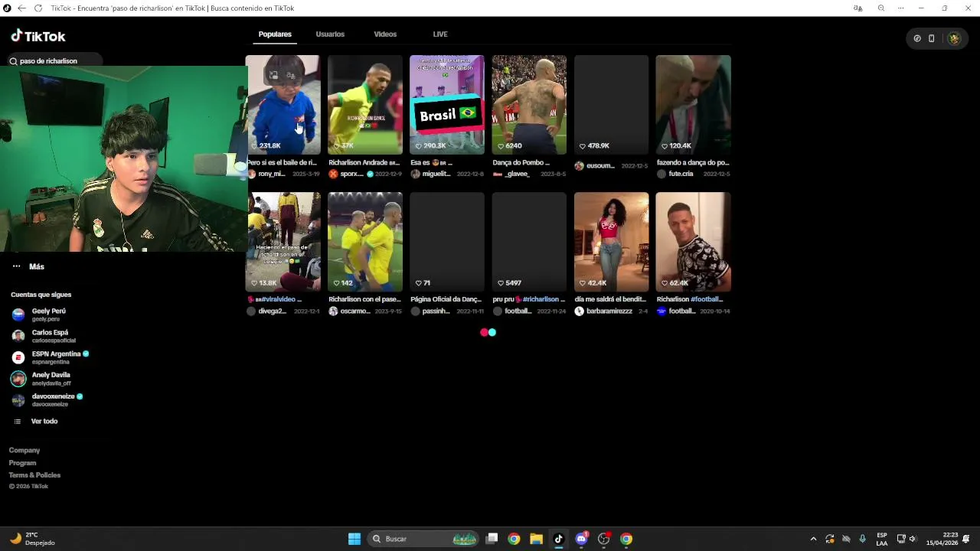
Task: Open the notifications bell in taskbar
Action: [966, 539]
